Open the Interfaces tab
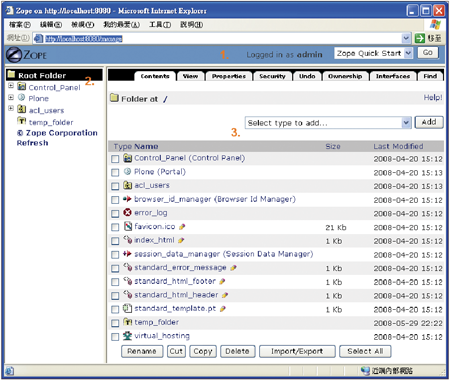The height and width of the screenshot is (380, 450). [x=393, y=76]
